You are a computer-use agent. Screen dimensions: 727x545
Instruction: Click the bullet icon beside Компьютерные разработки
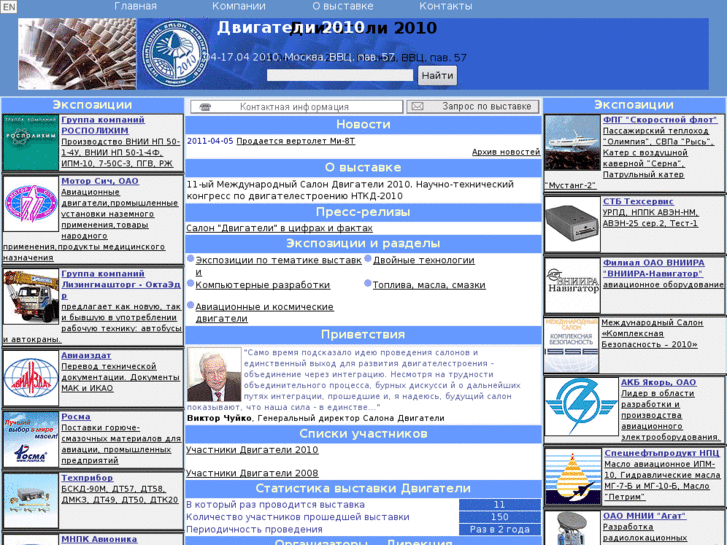(191, 283)
